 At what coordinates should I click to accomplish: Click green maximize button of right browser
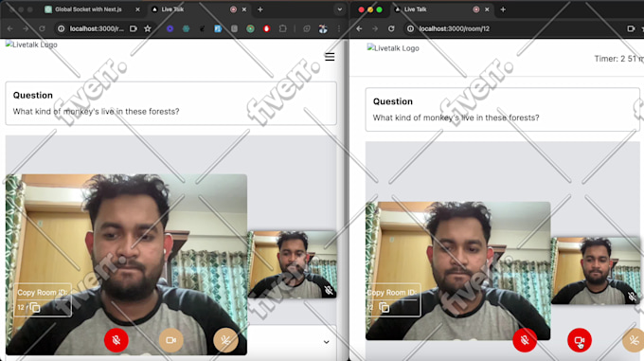point(379,9)
